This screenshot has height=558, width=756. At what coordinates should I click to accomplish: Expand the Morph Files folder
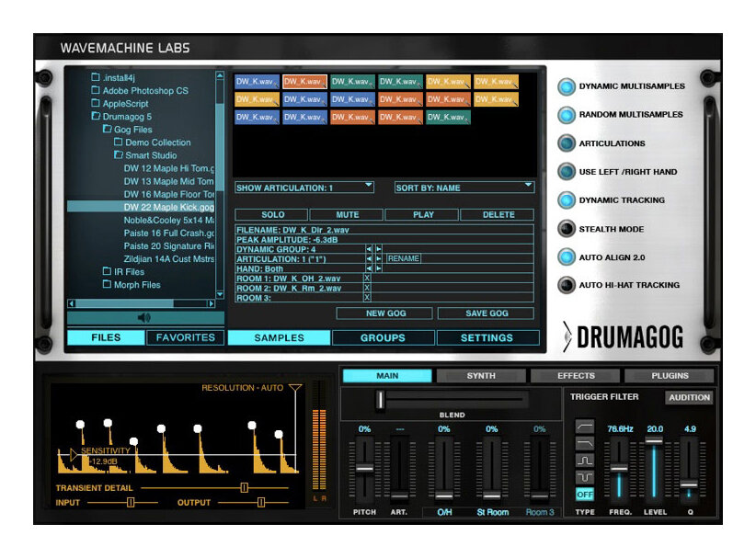point(107,284)
